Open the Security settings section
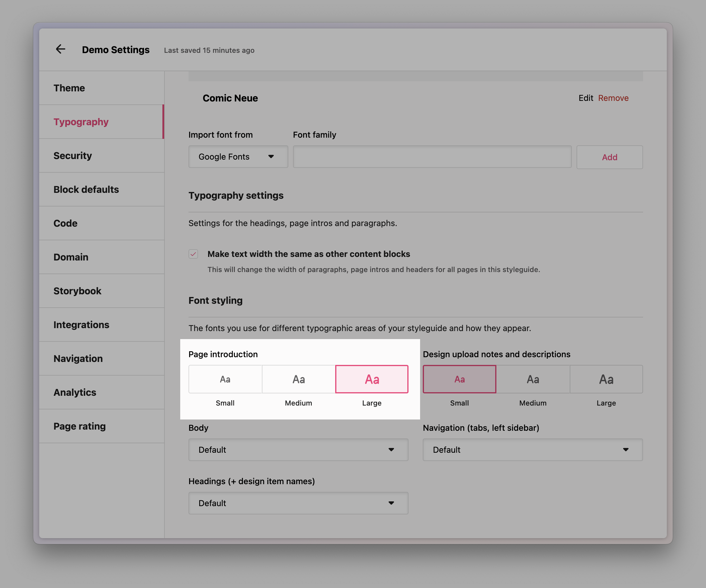Screen dimensions: 706x588 pos(73,155)
